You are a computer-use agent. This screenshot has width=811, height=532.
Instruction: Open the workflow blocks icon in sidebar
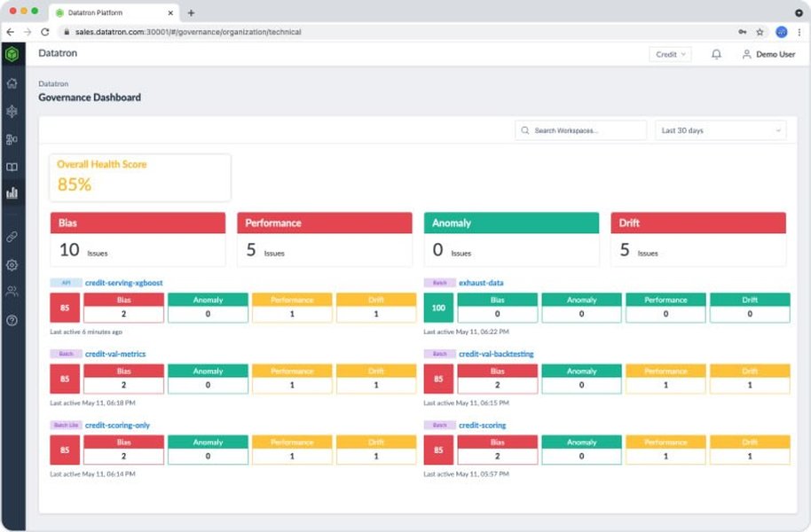click(x=12, y=139)
